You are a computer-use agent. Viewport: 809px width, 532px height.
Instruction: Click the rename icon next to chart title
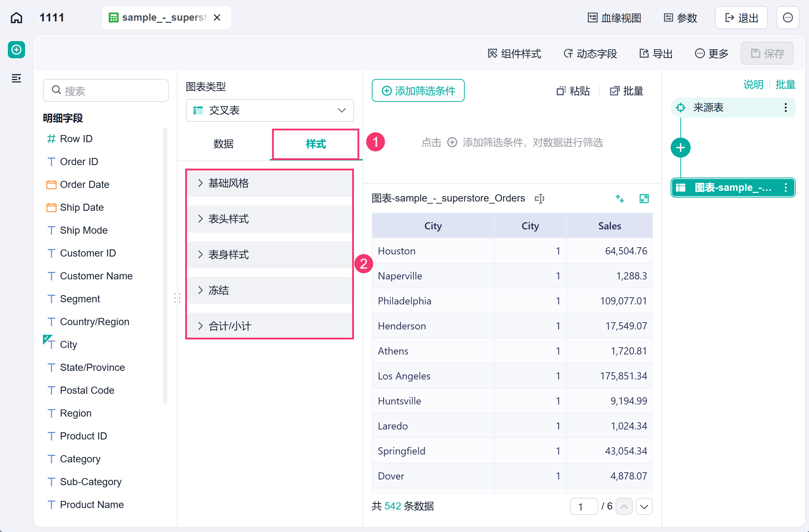(x=539, y=198)
